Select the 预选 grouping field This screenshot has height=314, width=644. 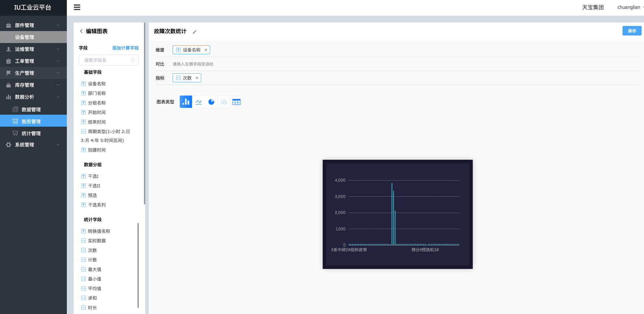[89, 195]
